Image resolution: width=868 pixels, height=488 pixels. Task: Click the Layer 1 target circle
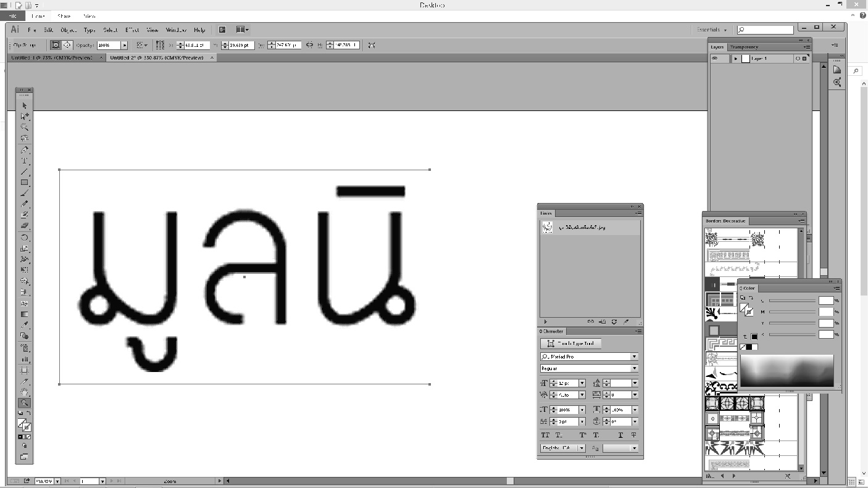point(798,59)
